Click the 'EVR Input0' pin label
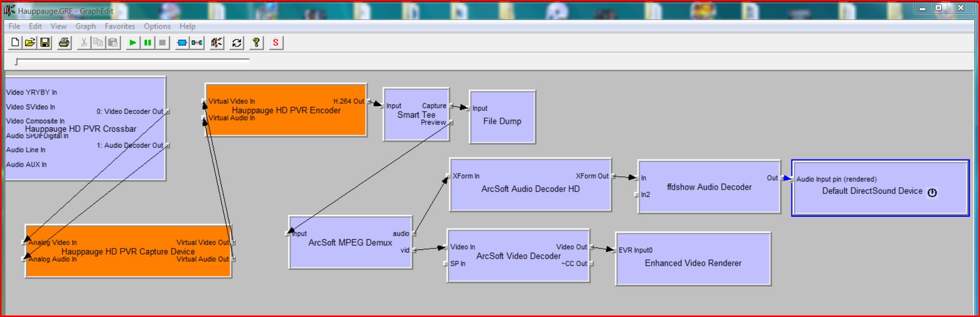The image size is (980, 317). tap(635, 250)
